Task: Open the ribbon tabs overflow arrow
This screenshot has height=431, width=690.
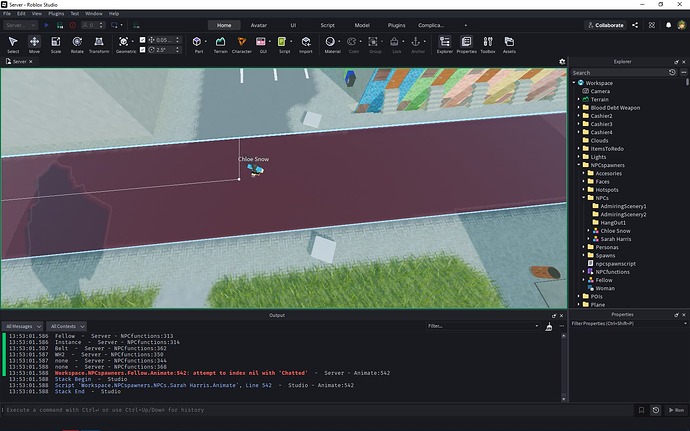Action: (466, 25)
